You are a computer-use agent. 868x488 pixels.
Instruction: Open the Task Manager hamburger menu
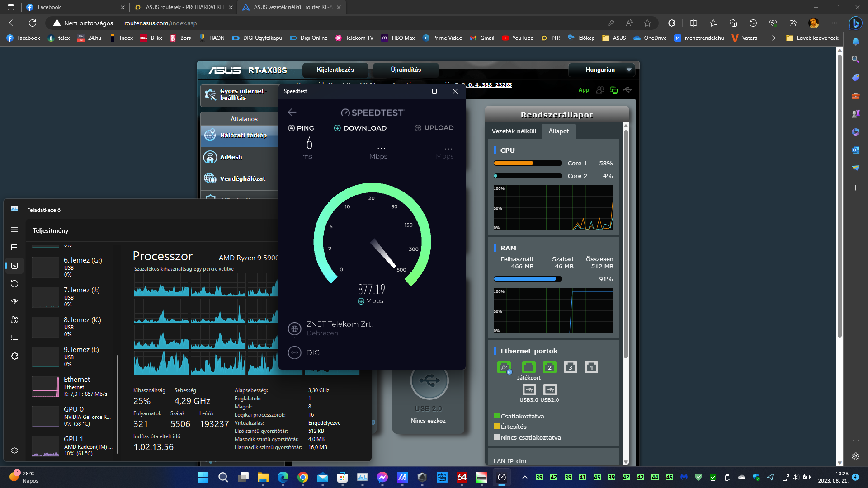[x=14, y=230]
